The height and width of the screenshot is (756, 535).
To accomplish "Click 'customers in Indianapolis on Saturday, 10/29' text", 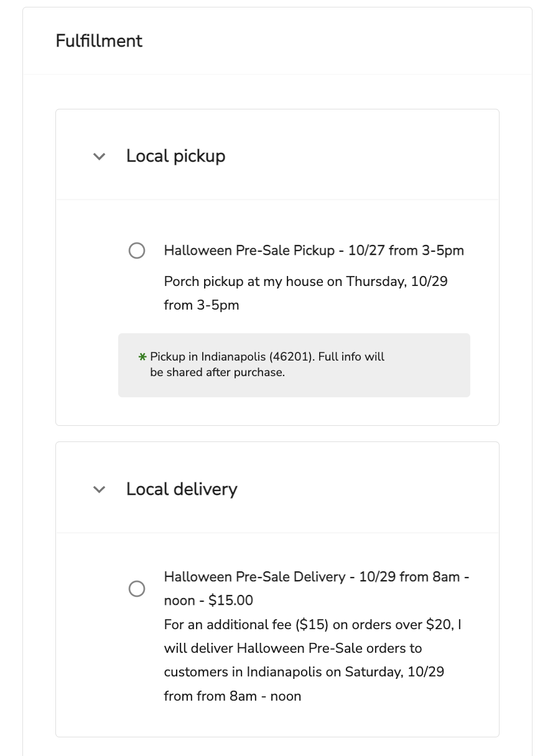I will 304,672.
